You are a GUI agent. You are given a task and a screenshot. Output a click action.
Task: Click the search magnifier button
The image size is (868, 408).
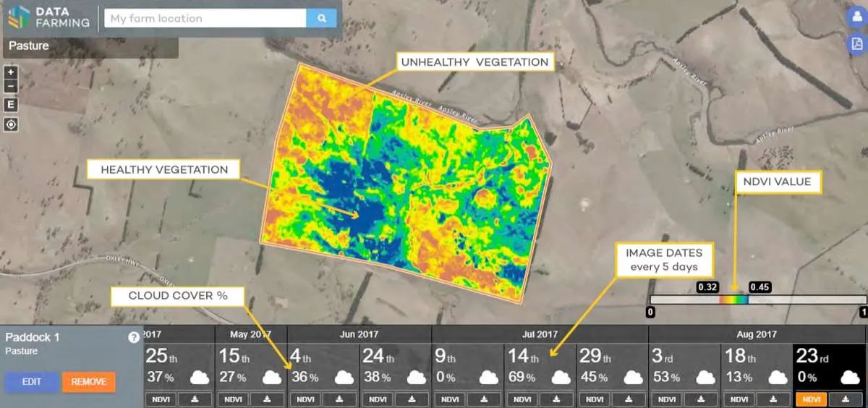pos(322,18)
